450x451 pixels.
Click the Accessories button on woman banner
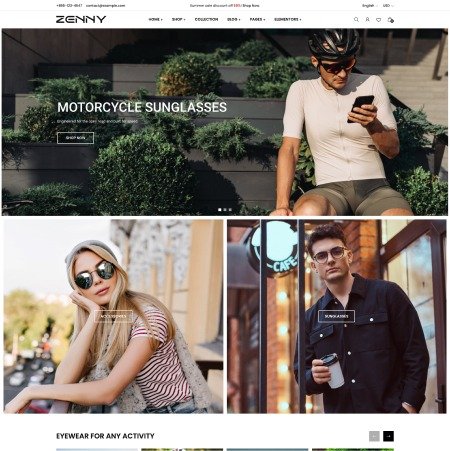click(x=113, y=316)
